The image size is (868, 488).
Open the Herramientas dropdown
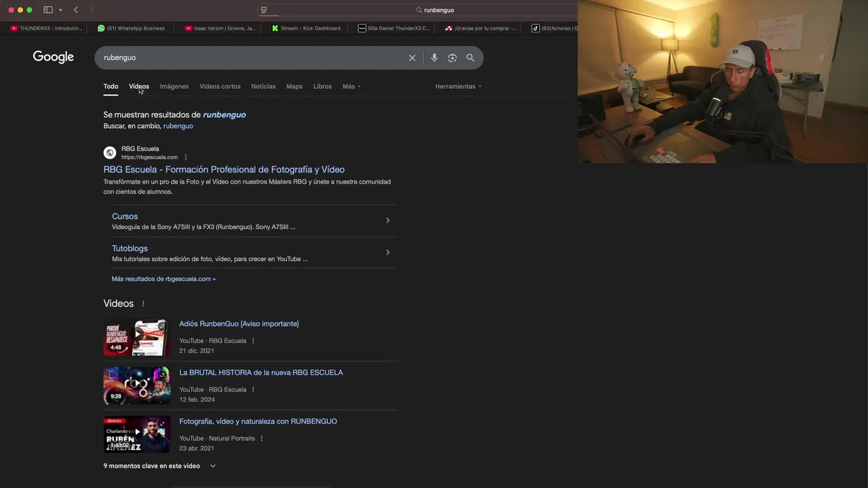pos(458,87)
